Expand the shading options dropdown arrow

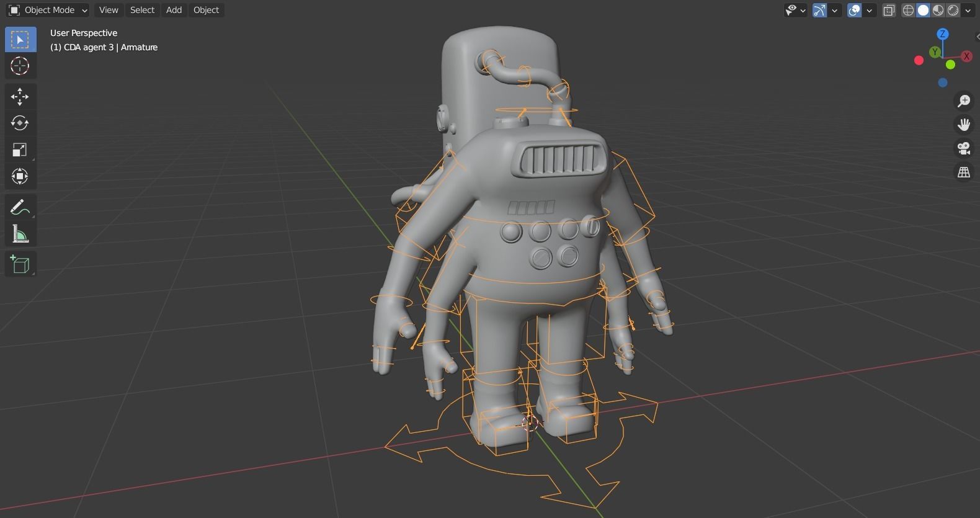(968, 10)
